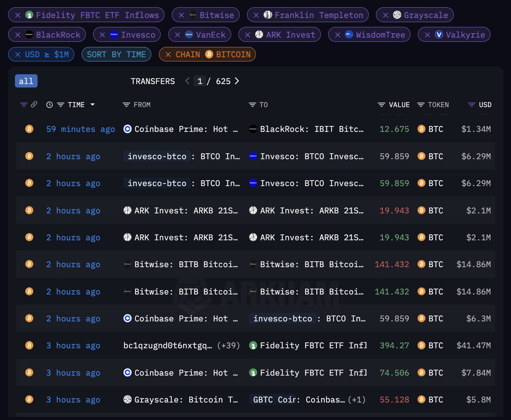This screenshot has width=511, height=420.
Task: Click invesco-btco tag in $6.3M row recipient
Action: pyautogui.click(x=282, y=319)
